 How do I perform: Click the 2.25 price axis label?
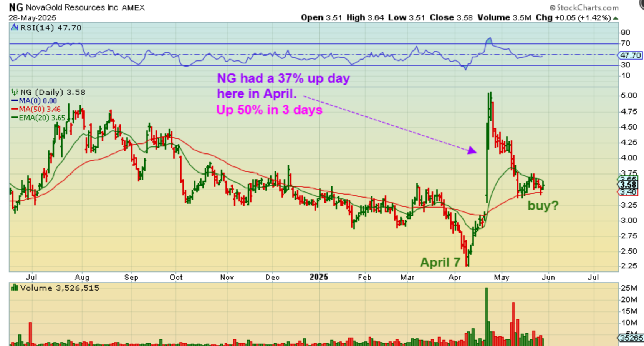pyautogui.click(x=629, y=266)
